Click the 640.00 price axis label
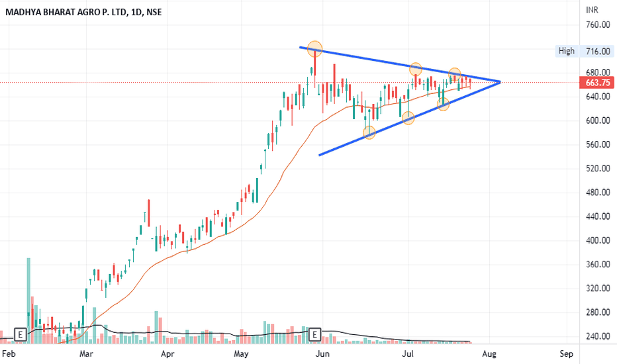617x364 pixels. coord(598,97)
